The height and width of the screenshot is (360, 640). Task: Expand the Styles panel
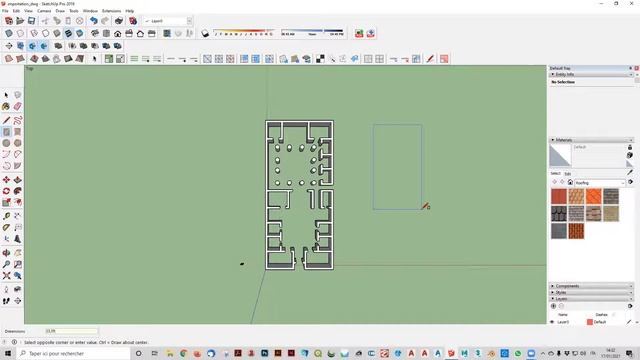coord(590,293)
